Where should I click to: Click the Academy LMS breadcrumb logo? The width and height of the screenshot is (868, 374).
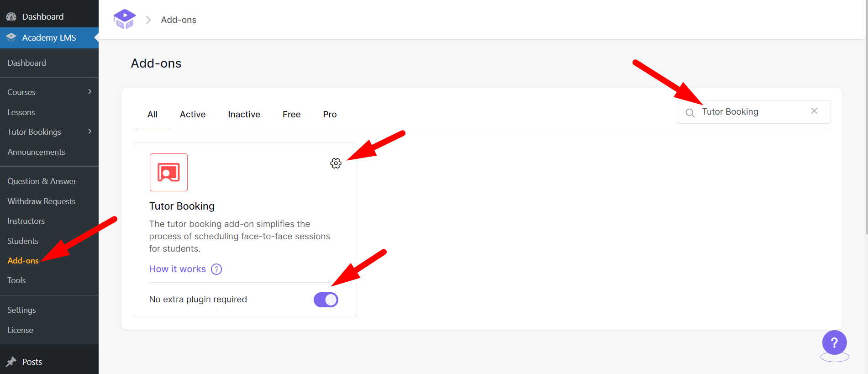coord(125,19)
